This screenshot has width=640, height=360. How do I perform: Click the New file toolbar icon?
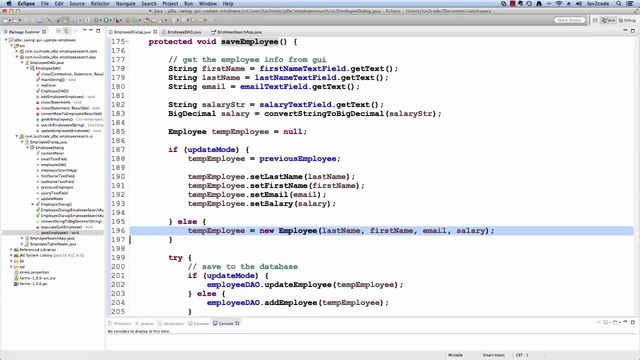coord(6,20)
